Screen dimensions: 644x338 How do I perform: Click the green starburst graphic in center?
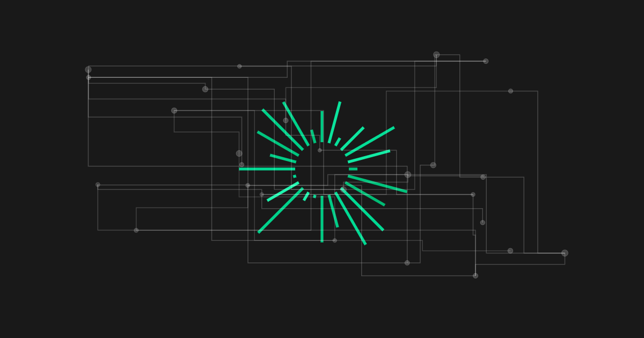pos(323,172)
